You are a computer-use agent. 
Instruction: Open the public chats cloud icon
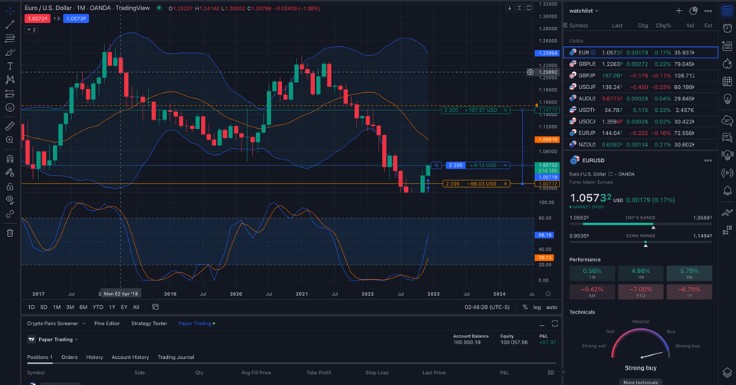click(727, 121)
